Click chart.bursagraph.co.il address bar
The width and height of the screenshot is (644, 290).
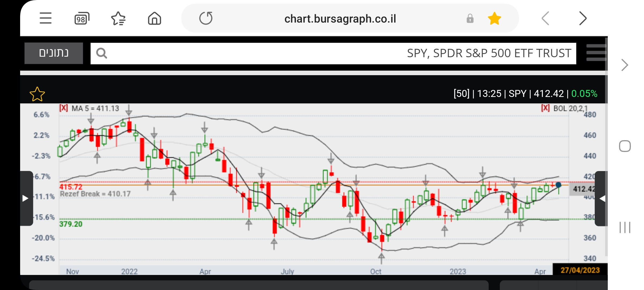[340, 19]
